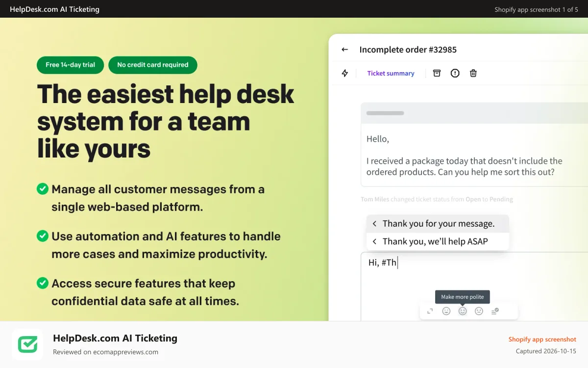Click the HelpDesk.com AI Ticketing title in top bar

click(54, 9)
